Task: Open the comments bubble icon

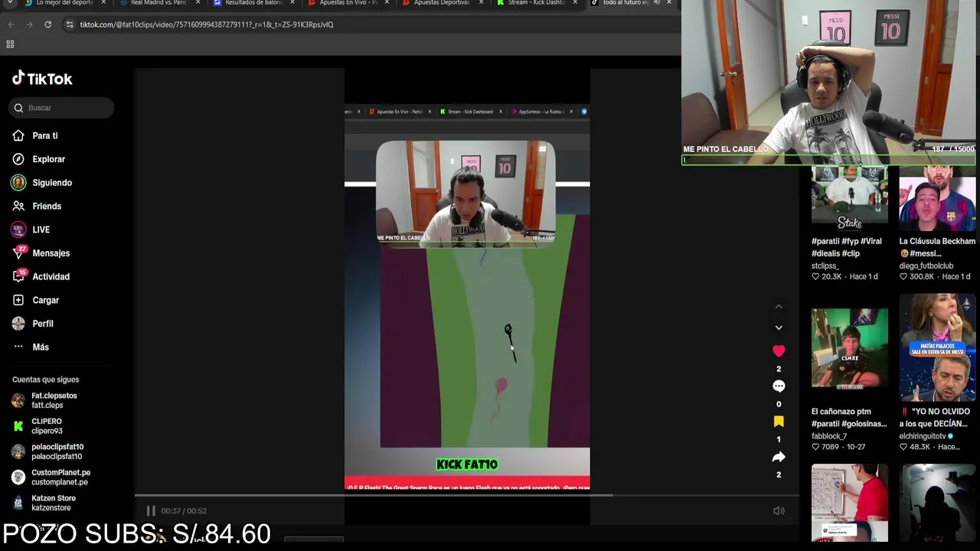Action: [779, 386]
